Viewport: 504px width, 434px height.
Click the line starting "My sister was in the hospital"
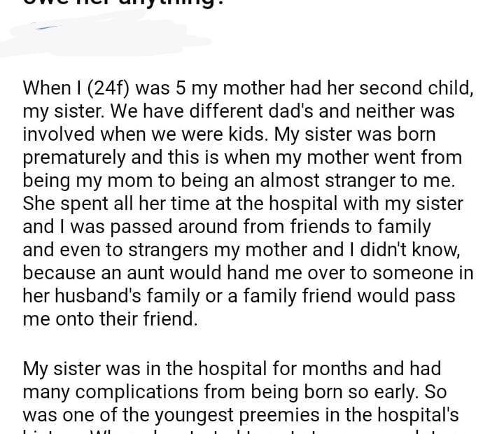pyautogui.click(x=231, y=368)
